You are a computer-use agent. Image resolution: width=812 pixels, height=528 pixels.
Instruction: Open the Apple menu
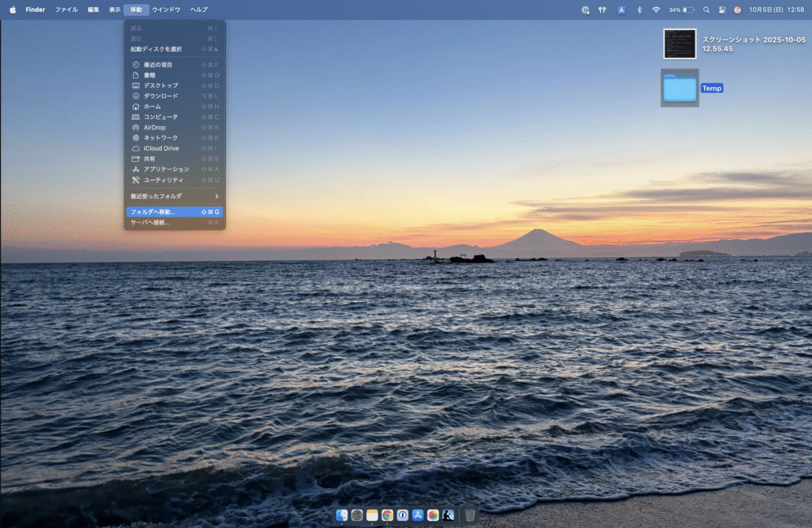pyautogui.click(x=13, y=10)
